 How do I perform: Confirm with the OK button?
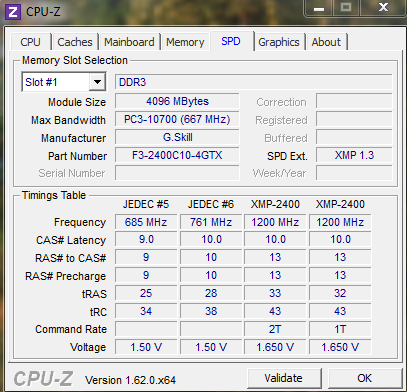(x=365, y=378)
